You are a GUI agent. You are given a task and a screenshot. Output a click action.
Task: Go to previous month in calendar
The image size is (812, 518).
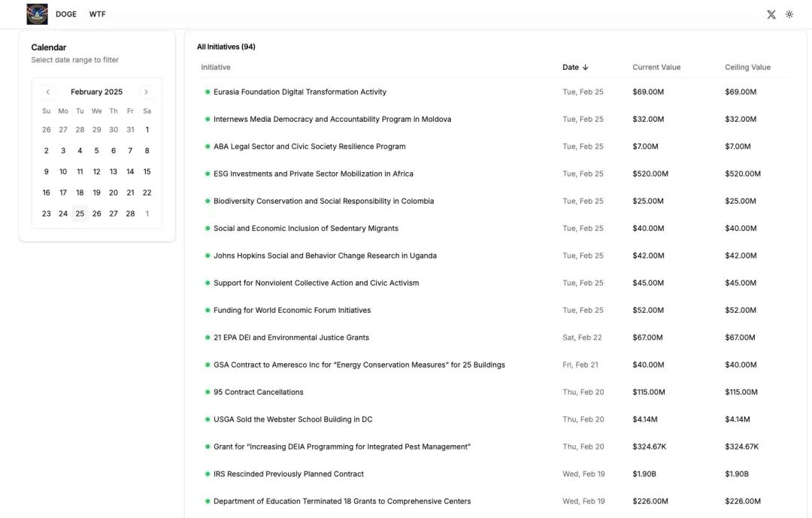tap(47, 92)
